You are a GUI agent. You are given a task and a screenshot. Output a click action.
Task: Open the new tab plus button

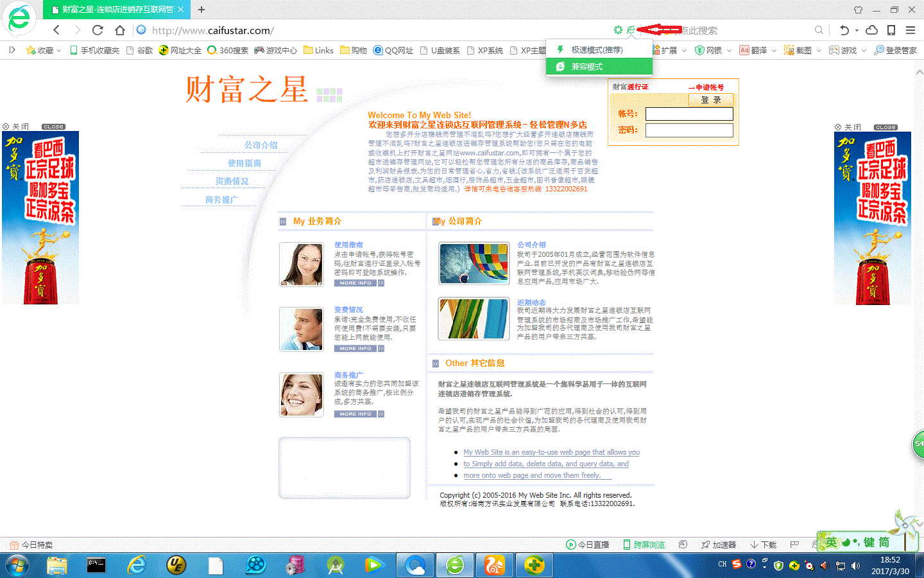point(201,10)
